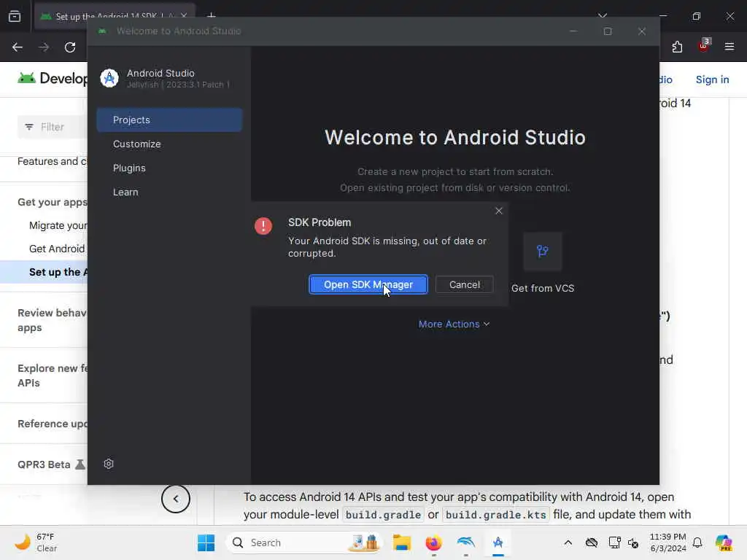Image resolution: width=747 pixels, height=560 pixels.
Task: Open the weather widget showing 67°F
Action: pyautogui.click(x=36, y=542)
